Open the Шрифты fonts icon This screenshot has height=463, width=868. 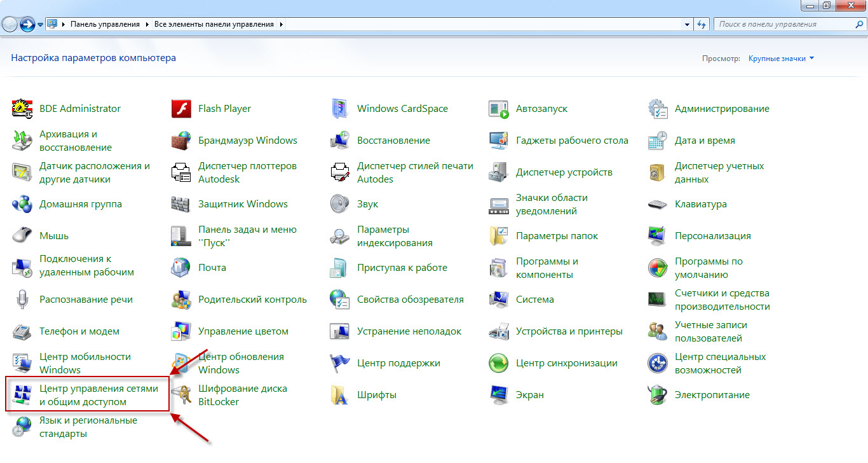pyautogui.click(x=340, y=395)
